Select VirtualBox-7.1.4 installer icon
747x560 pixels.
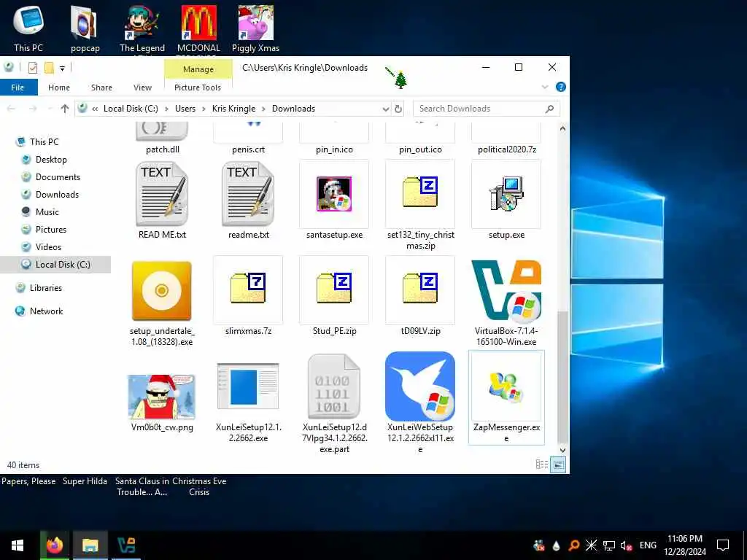point(506,290)
